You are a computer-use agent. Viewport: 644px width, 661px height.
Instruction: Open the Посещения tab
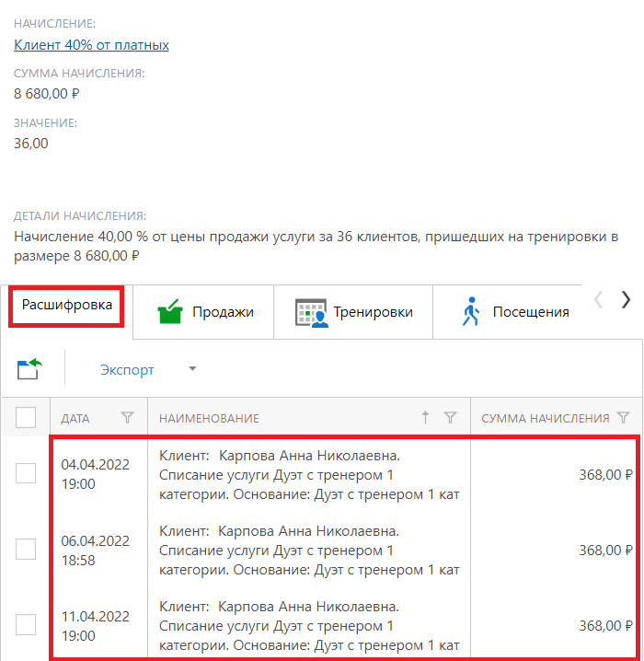514,312
